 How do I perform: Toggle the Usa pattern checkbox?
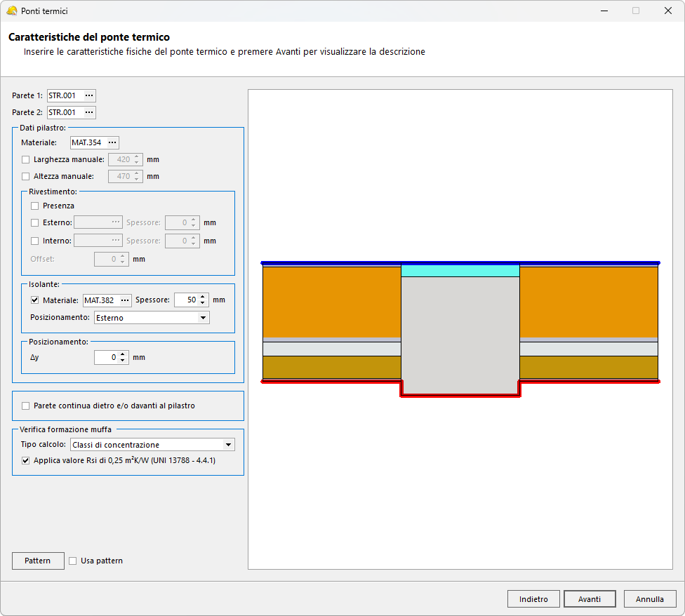pyautogui.click(x=73, y=561)
